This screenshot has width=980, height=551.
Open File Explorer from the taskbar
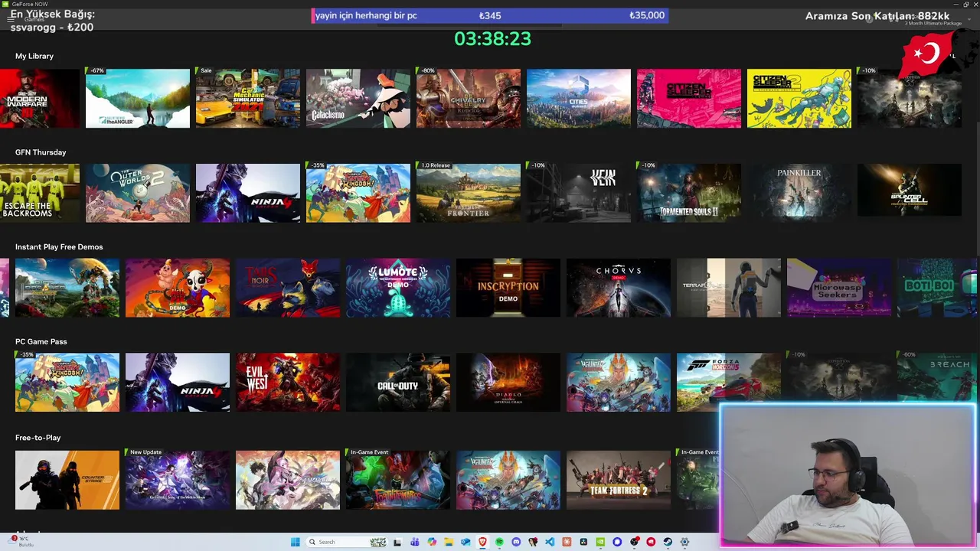pos(449,542)
